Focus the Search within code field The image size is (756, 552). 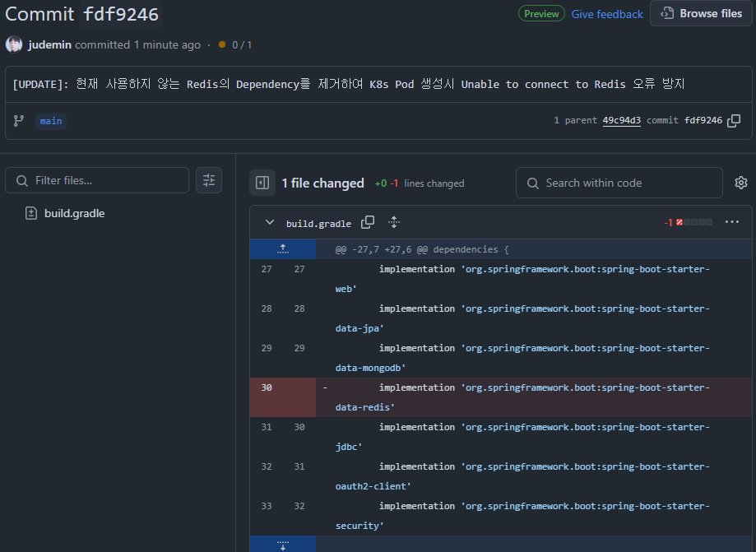click(x=619, y=183)
